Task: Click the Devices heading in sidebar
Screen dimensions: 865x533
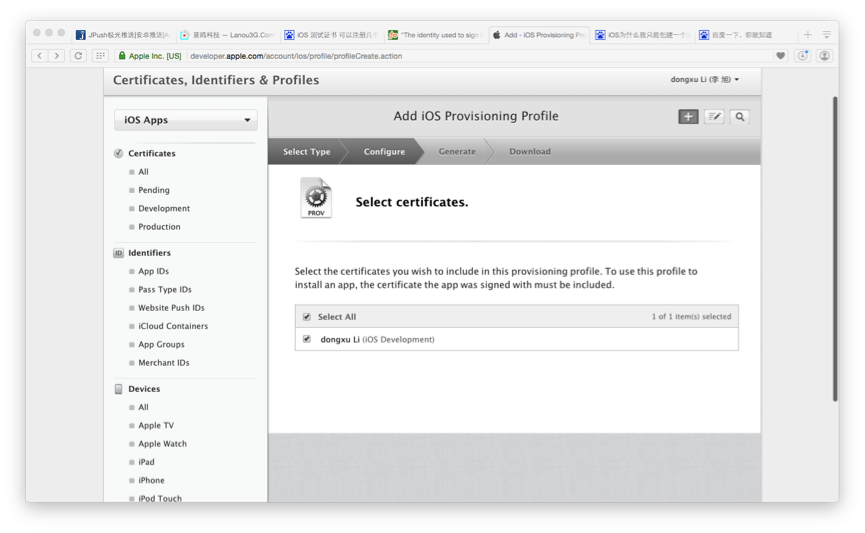Action: (144, 389)
